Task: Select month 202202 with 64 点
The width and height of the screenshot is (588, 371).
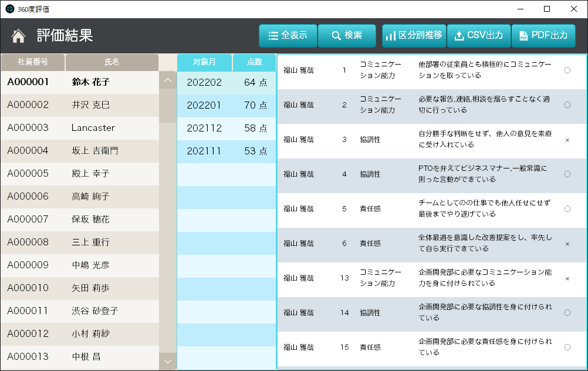Action: click(227, 83)
